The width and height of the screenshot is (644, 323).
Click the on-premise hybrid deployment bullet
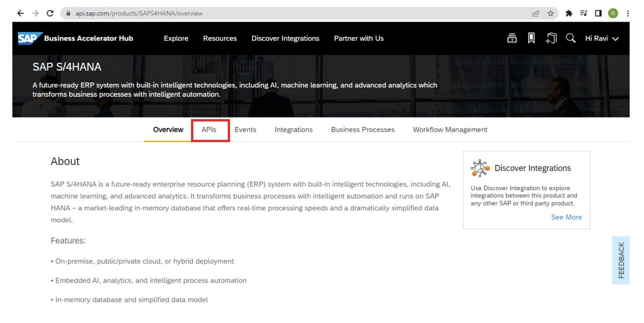(x=142, y=261)
